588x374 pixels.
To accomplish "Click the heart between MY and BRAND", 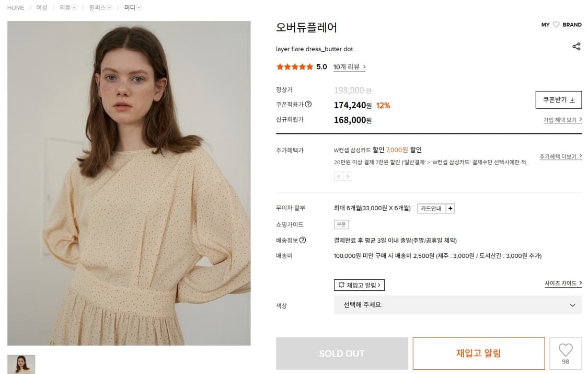I will click(x=557, y=24).
